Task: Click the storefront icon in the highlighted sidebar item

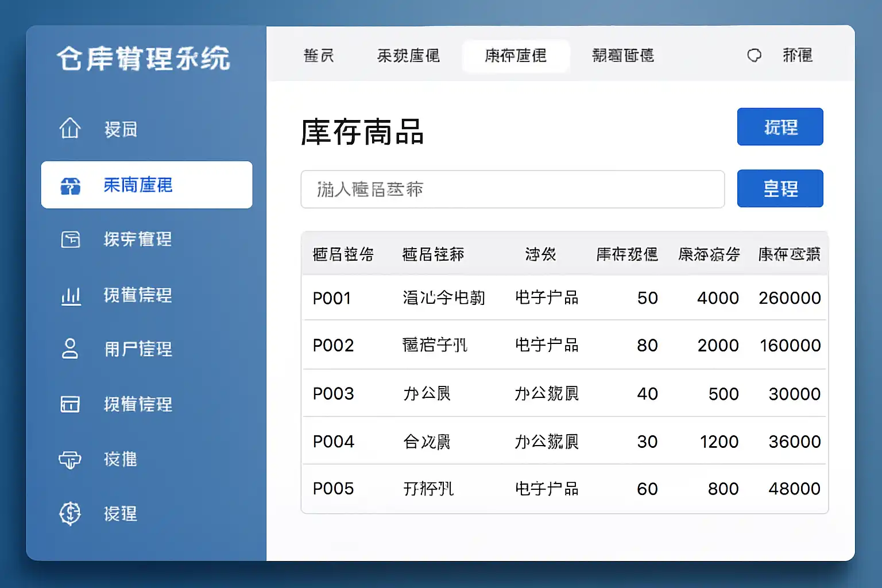Action: click(x=71, y=185)
